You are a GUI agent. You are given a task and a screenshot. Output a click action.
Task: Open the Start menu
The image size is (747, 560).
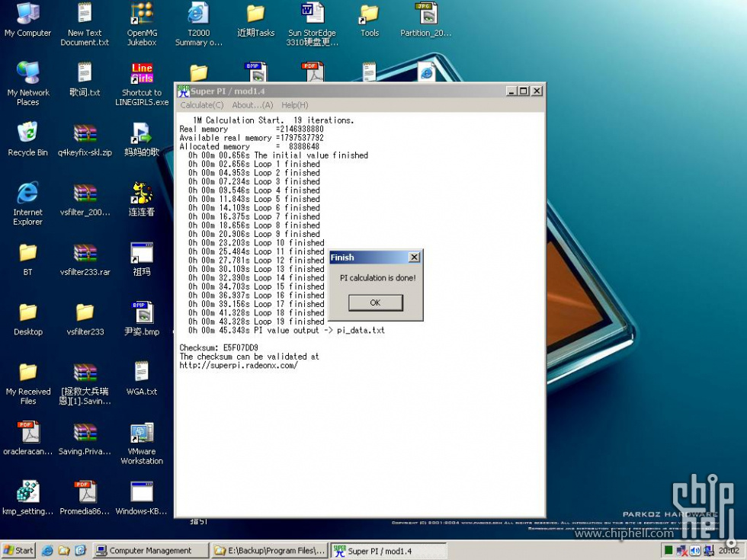coord(18,550)
